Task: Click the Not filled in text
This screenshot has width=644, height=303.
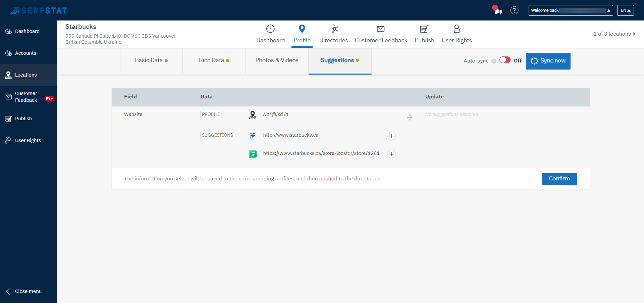Action: pyautogui.click(x=276, y=114)
